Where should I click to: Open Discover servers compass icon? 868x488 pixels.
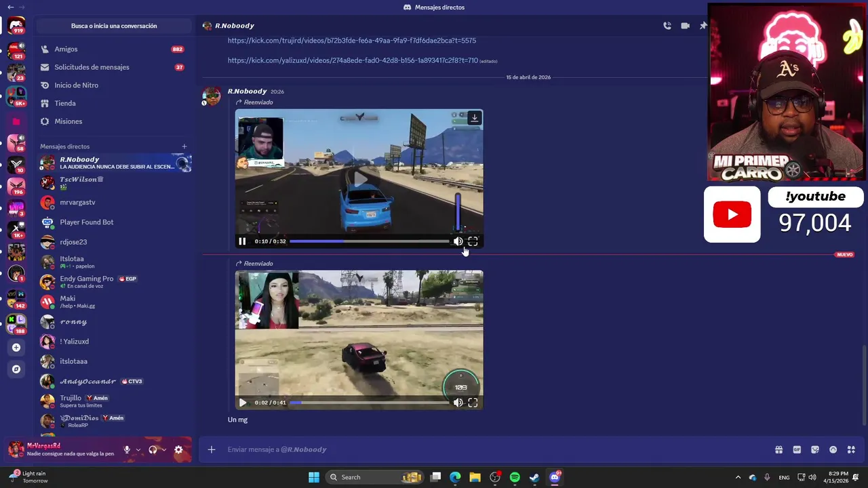pyautogui.click(x=16, y=369)
